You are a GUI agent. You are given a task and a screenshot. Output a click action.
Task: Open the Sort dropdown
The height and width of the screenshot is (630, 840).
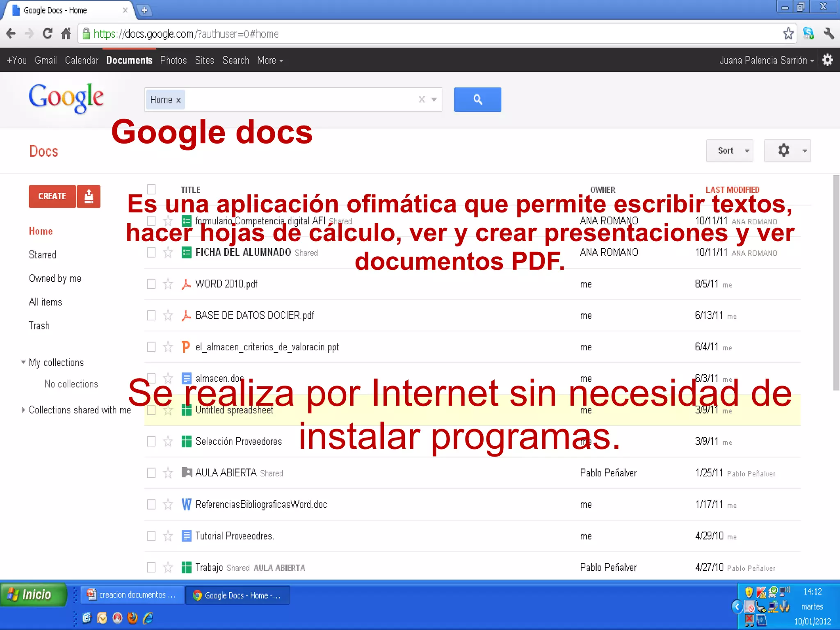click(x=729, y=151)
